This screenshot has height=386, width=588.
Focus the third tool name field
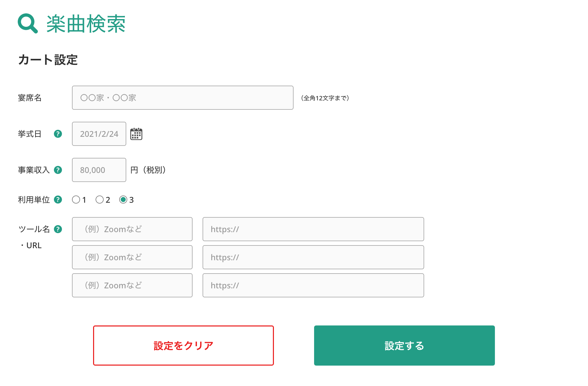[x=132, y=285]
